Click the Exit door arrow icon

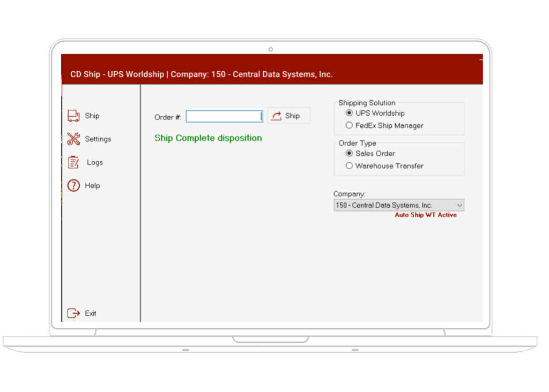pyautogui.click(x=73, y=313)
